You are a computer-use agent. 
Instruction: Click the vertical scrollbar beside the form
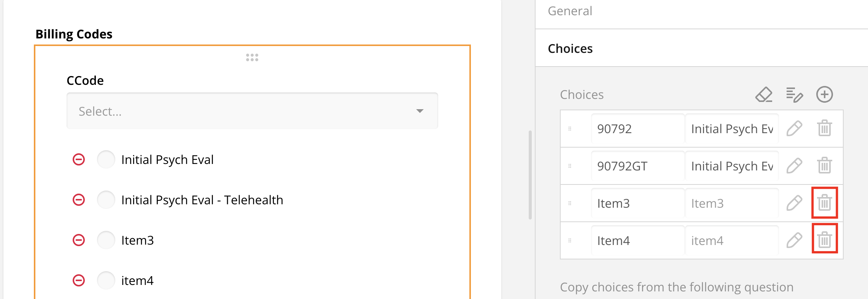[530, 175]
